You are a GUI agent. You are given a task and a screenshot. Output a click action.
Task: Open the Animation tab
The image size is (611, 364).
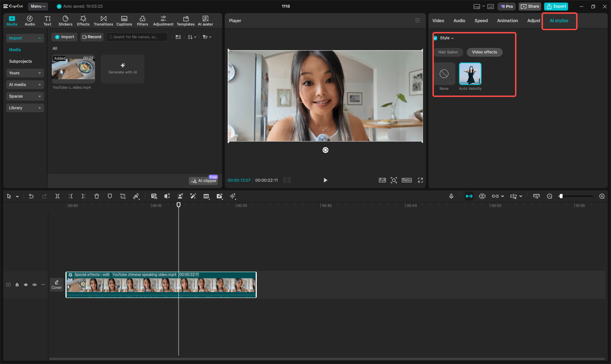(507, 21)
